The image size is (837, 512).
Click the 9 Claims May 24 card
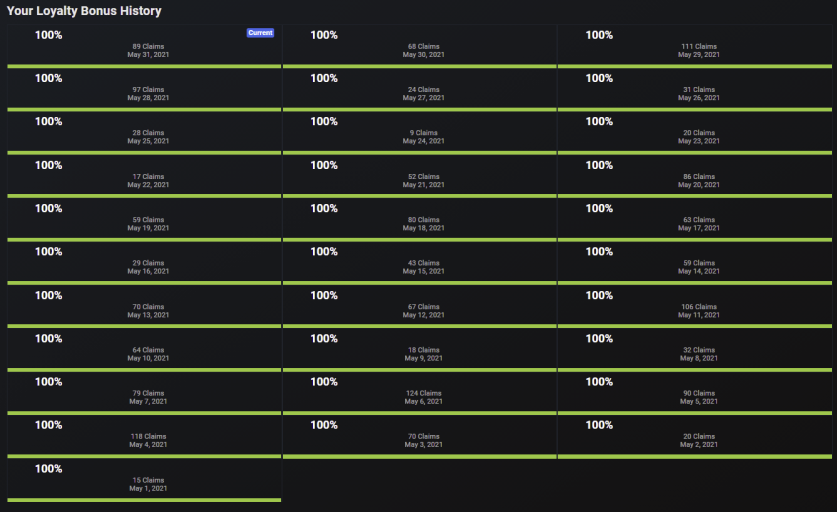coord(420,133)
